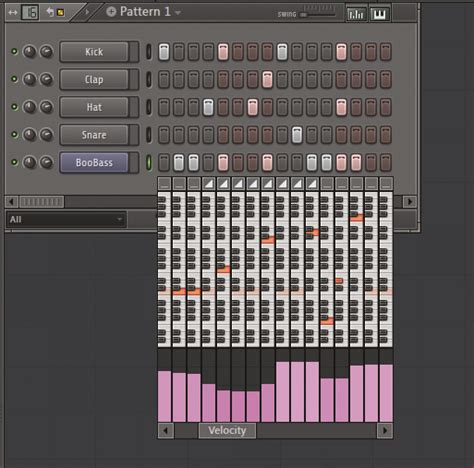Click the channel rack horizontal scrollbar thumb
Viewport: 474px width, 468px height.
pos(42,202)
